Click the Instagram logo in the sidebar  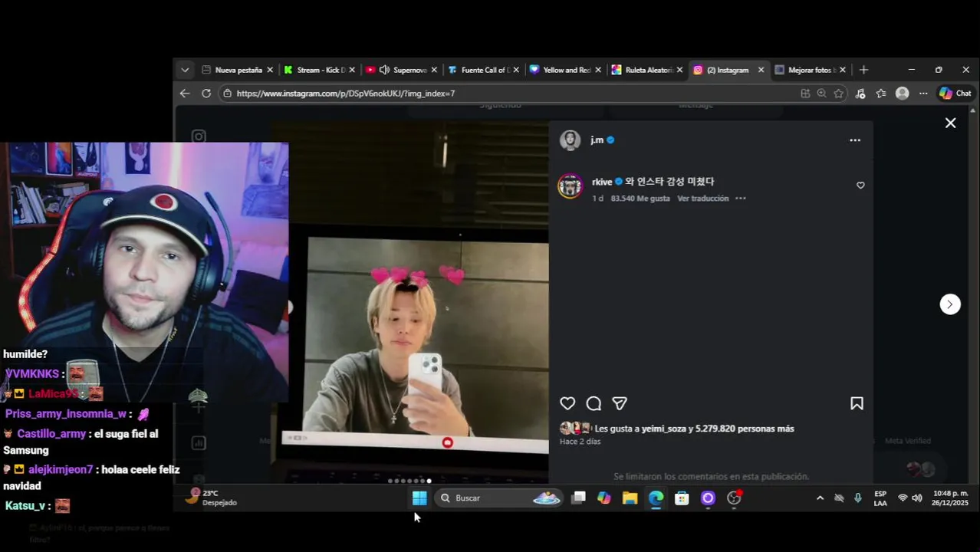[x=199, y=136]
